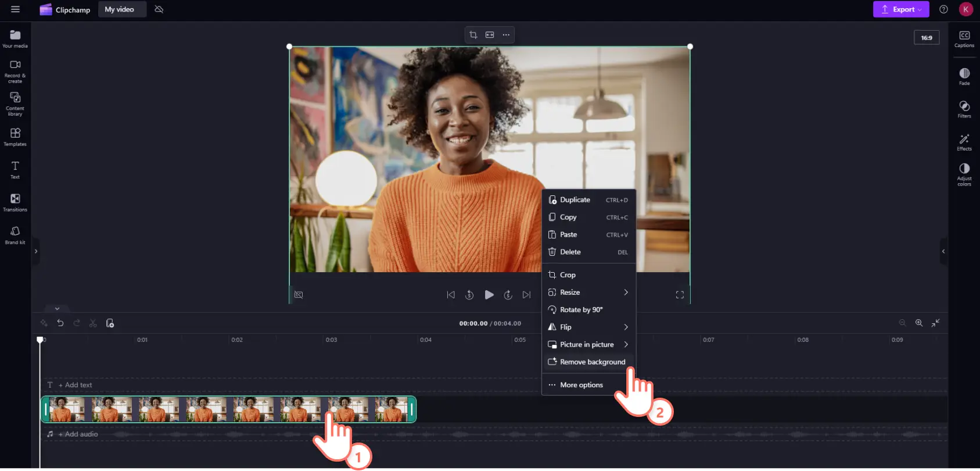
Task: Choose Copy from context menu
Action: 589,217
